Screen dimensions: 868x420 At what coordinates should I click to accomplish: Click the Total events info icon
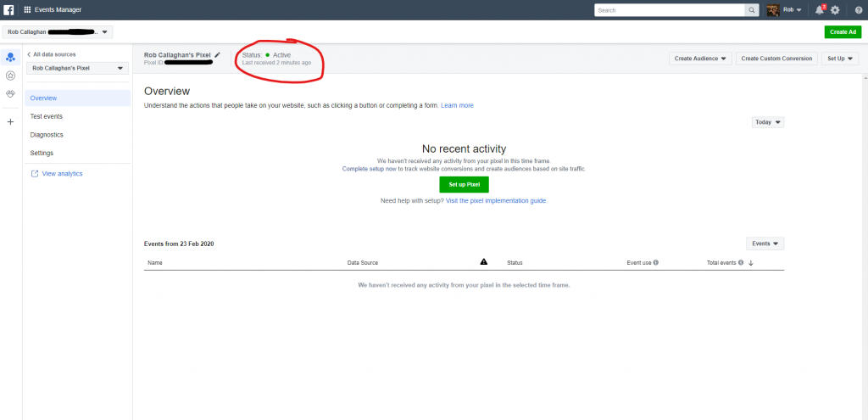coord(741,263)
